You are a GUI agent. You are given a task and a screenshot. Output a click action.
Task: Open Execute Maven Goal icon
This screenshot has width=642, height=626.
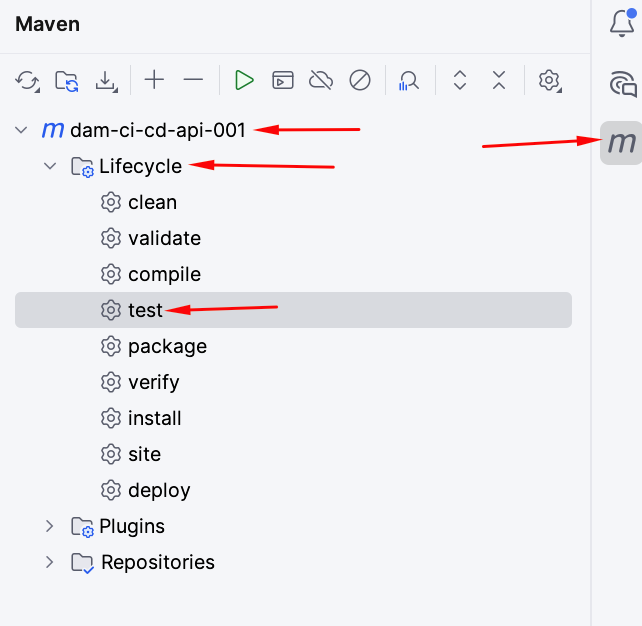click(x=283, y=80)
